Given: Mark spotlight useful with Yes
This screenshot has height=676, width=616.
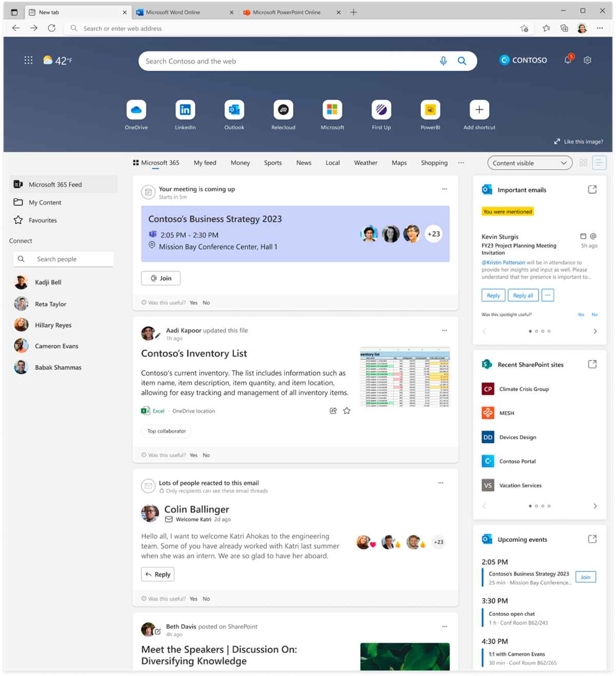Looking at the screenshot, I should (x=581, y=315).
